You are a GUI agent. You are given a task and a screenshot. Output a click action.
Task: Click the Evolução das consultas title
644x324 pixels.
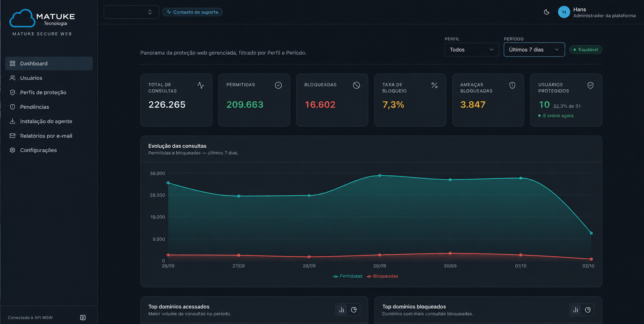coord(177,146)
